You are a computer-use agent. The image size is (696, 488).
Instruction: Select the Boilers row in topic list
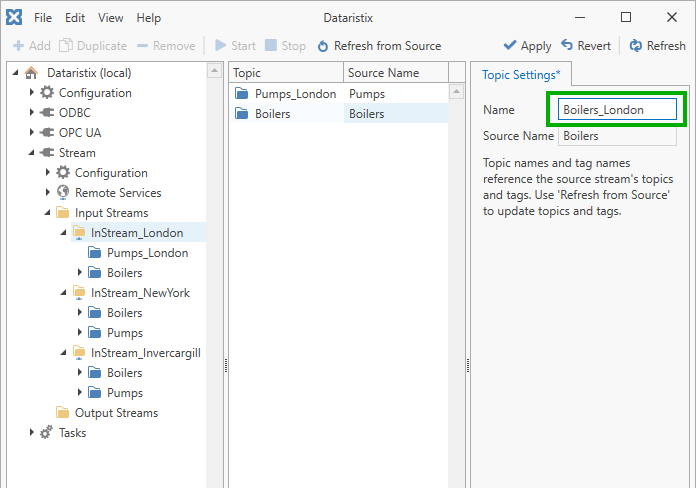point(339,114)
